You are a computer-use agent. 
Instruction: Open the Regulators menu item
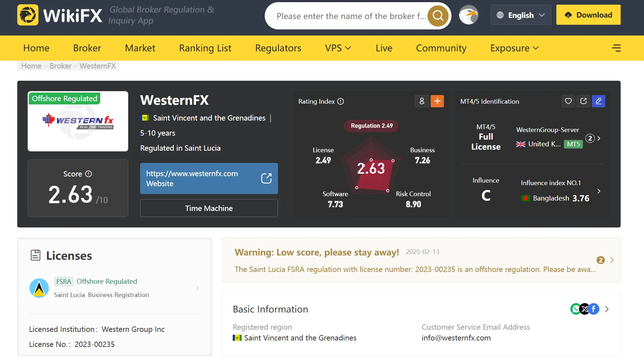[278, 48]
